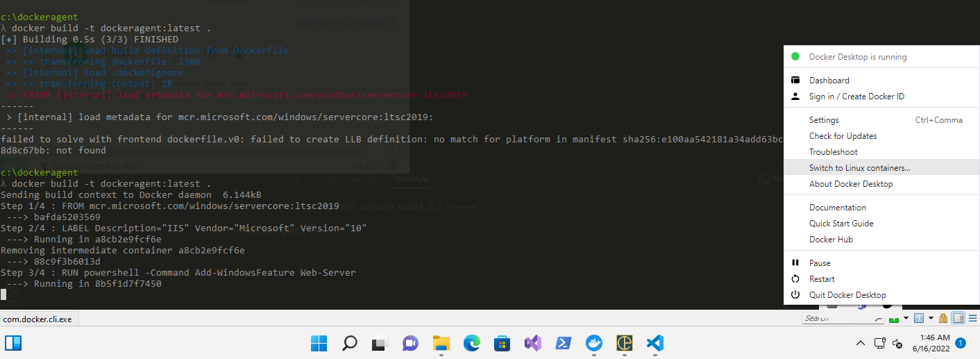Click the "Removing intermediate container a8cb2e9fcf6e" line

click(123, 251)
